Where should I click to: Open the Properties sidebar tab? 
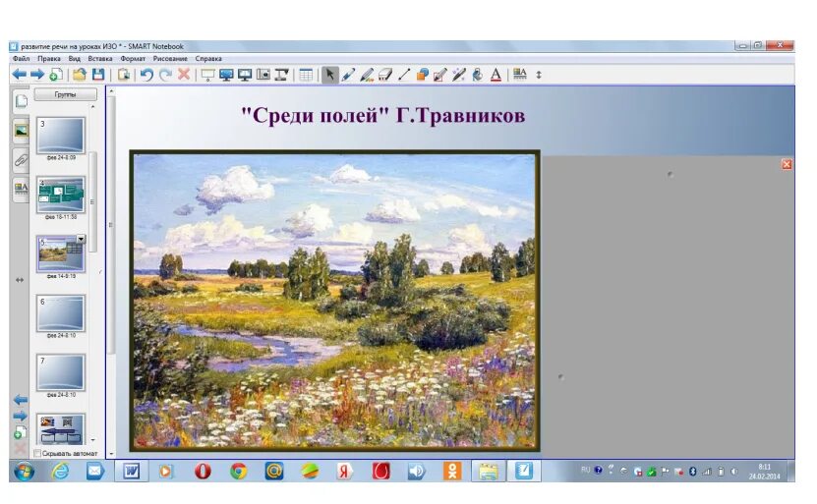[x=21, y=189]
